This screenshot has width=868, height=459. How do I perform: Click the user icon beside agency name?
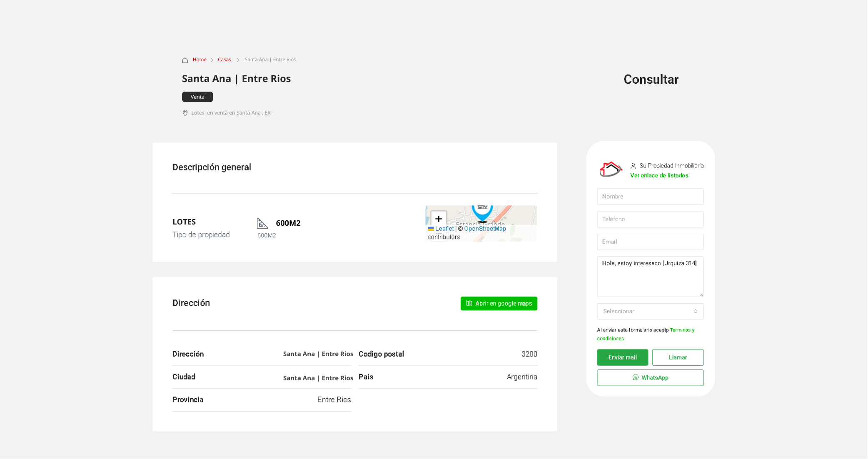click(633, 166)
